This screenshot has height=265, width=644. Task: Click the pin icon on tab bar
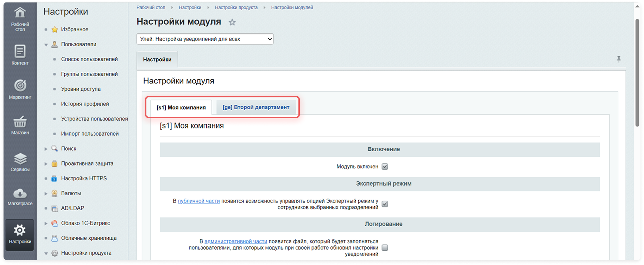(618, 59)
